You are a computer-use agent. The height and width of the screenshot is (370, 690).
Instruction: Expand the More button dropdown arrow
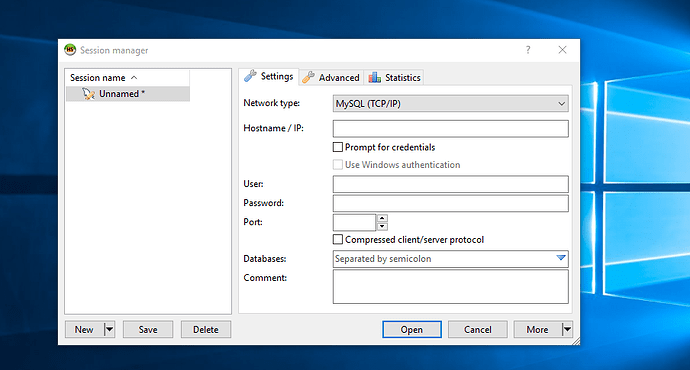567,329
